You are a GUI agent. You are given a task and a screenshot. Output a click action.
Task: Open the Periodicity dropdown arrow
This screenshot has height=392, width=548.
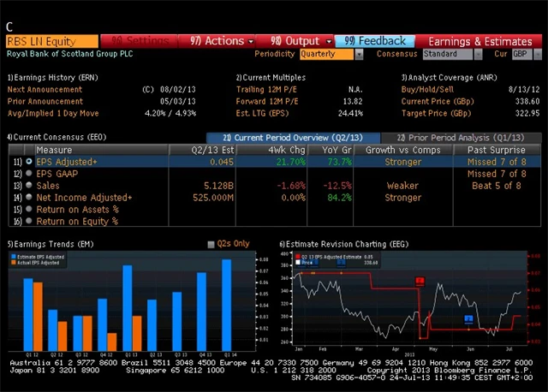(359, 55)
